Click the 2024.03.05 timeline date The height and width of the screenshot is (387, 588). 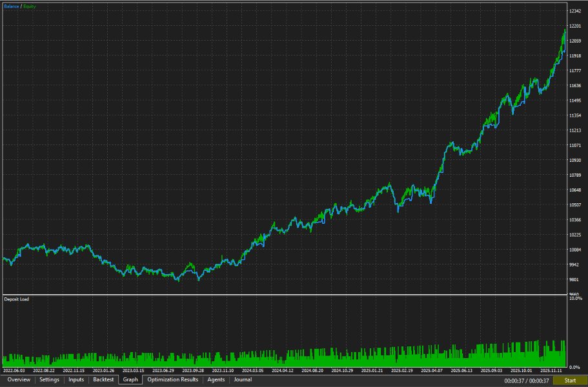tap(252, 370)
